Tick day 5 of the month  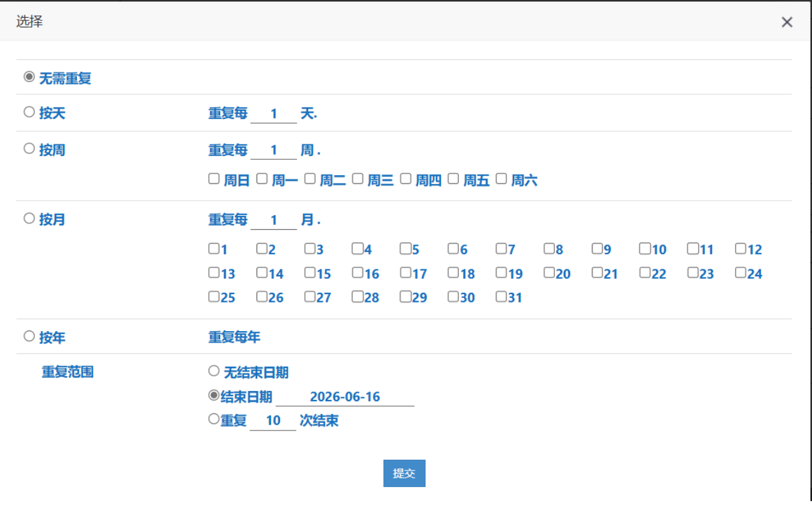tap(405, 248)
